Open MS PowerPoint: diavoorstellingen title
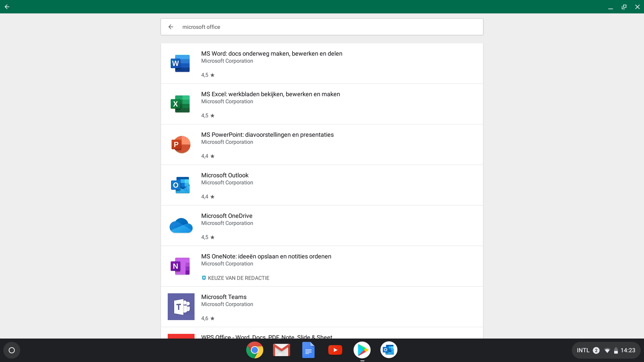 267,135
